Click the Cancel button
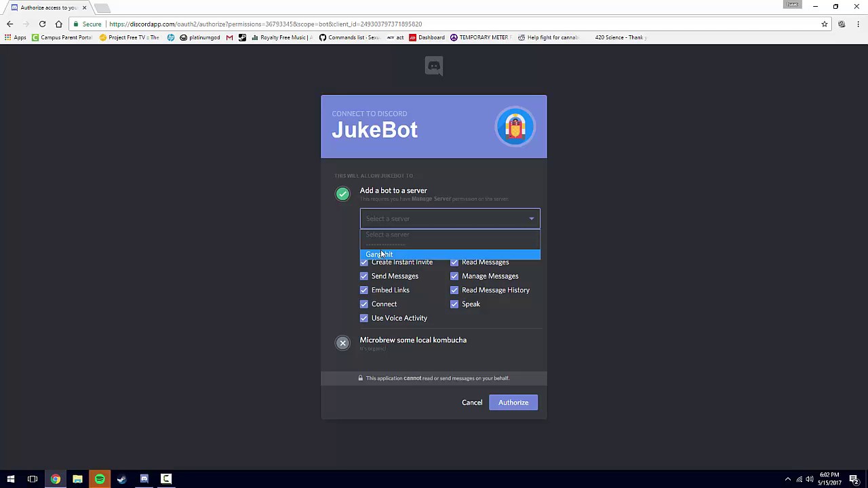Viewport: 868px width, 488px height. [472, 403]
